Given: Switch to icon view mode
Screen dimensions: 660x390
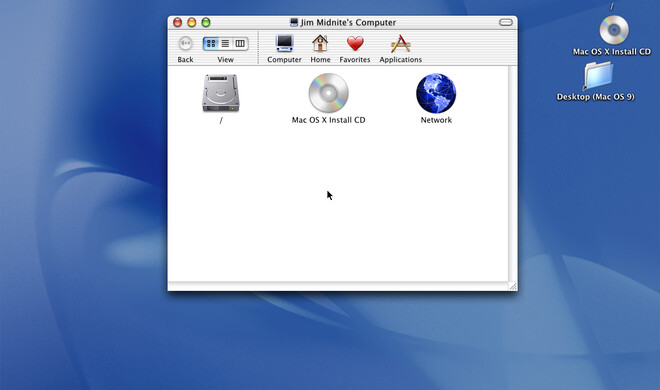Looking at the screenshot, I should click(210, 43).
